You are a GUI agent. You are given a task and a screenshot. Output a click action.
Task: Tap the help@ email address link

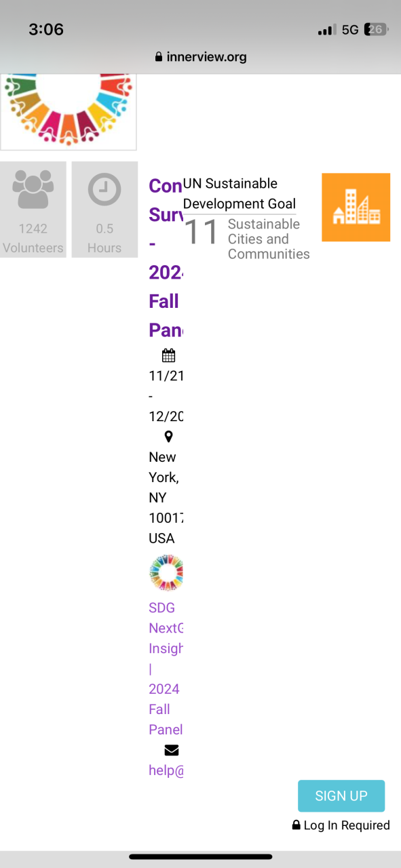(166, 770)
